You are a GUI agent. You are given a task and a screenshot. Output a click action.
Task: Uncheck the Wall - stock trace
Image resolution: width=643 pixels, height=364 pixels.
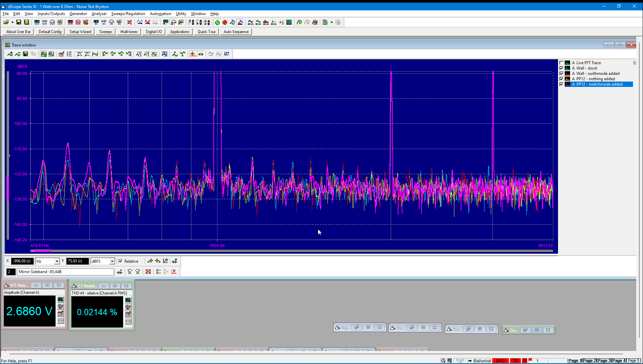pos(561,68)
